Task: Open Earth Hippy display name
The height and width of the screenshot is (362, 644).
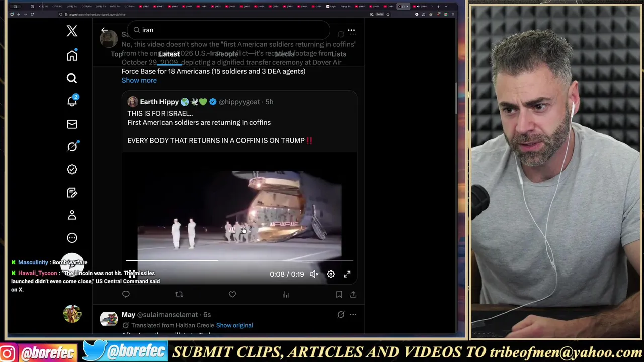Action: [x=159, y=102]
